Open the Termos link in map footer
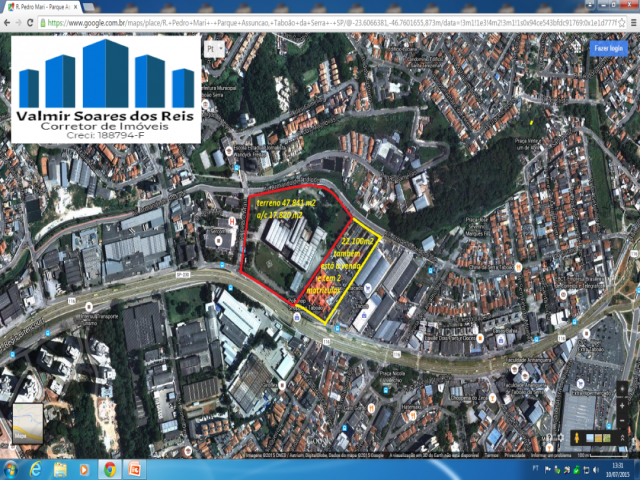Image resolution: width=640 pixels, height=480 pixels. [491, 455]
